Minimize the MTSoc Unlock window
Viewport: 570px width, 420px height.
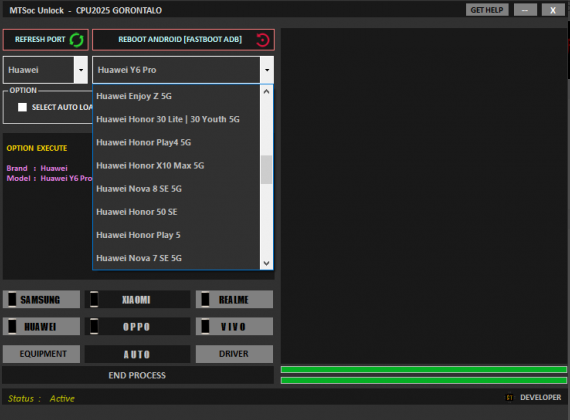pos(525,10)
